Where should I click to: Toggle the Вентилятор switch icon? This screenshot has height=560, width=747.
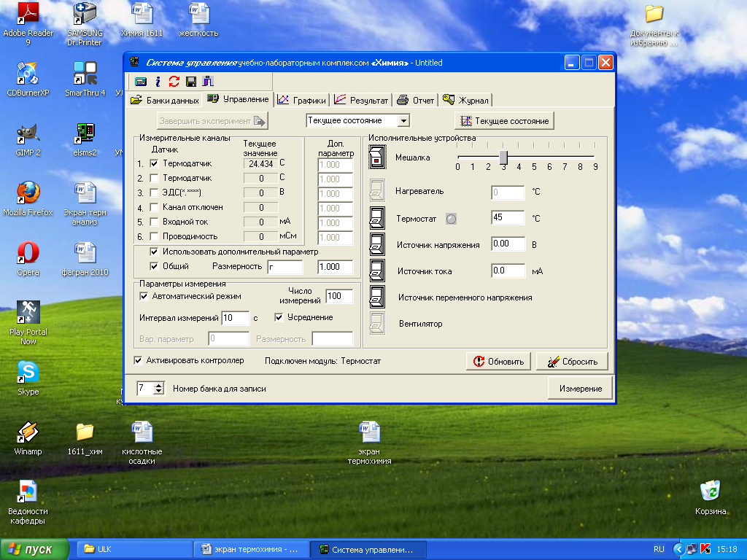377,323
